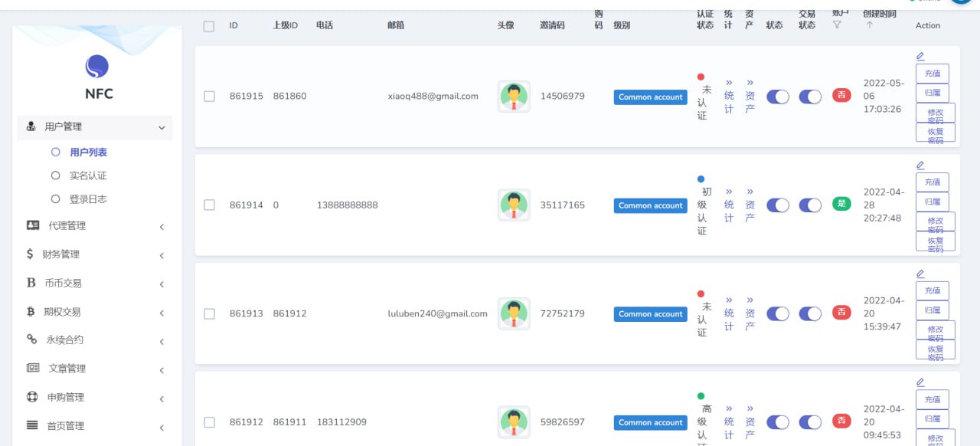The height and width of the screenshot is (446, 980).
Task: Toggle the 交易状态 switch for user 861913
Action: [x=809, y=313]
